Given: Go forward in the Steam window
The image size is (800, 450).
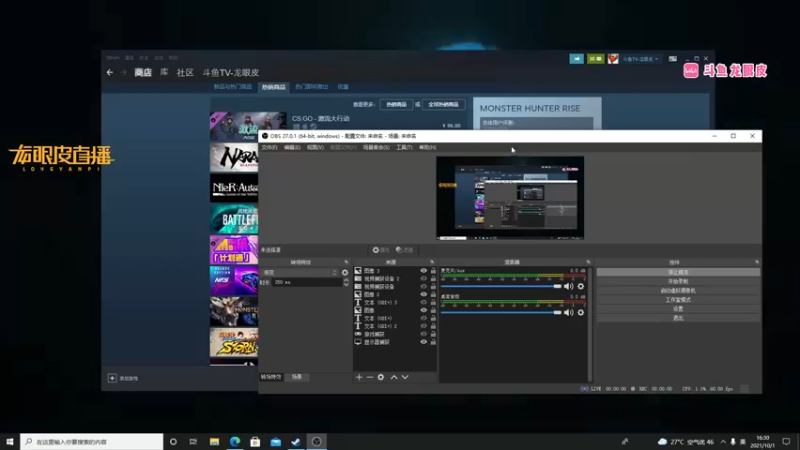Looking at the screenshot, I should click(x=123, y=72).
